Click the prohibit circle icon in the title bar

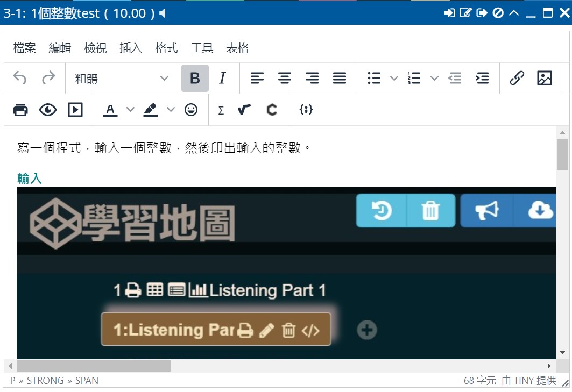498,13
